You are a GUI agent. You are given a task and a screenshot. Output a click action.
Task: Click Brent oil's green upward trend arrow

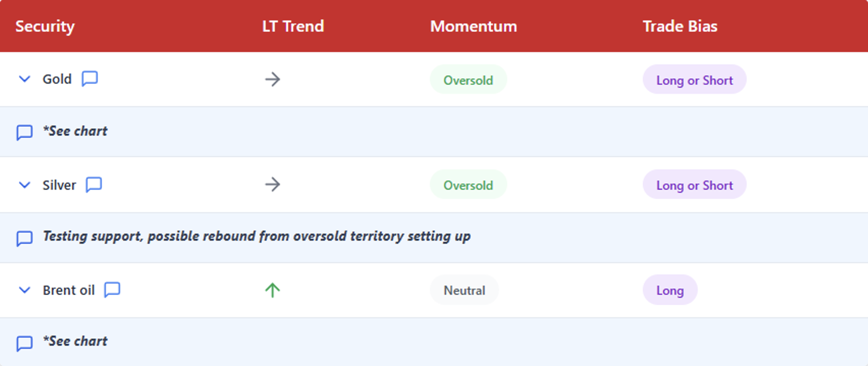click(273, 290)
